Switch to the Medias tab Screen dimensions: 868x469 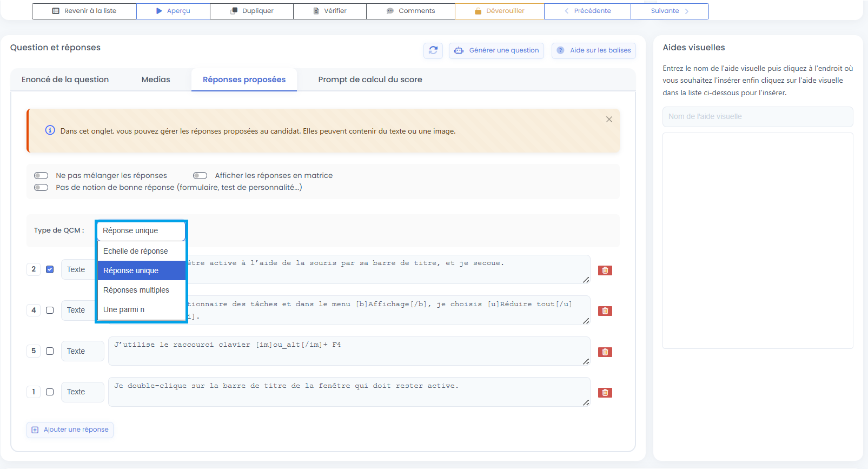click(x=156, y=80)
